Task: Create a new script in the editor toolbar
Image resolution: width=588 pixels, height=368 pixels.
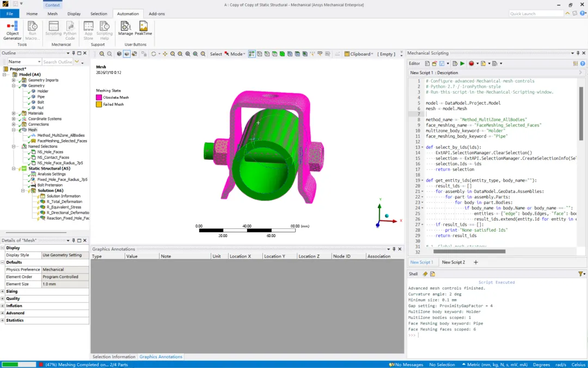Action: click(x=427, y=63)
